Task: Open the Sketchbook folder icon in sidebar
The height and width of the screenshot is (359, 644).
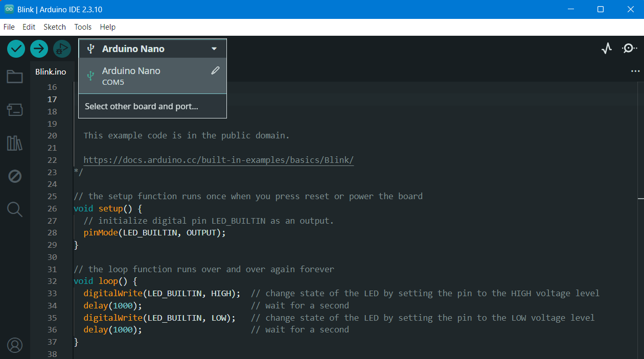Action: click(x=15, y=77)
